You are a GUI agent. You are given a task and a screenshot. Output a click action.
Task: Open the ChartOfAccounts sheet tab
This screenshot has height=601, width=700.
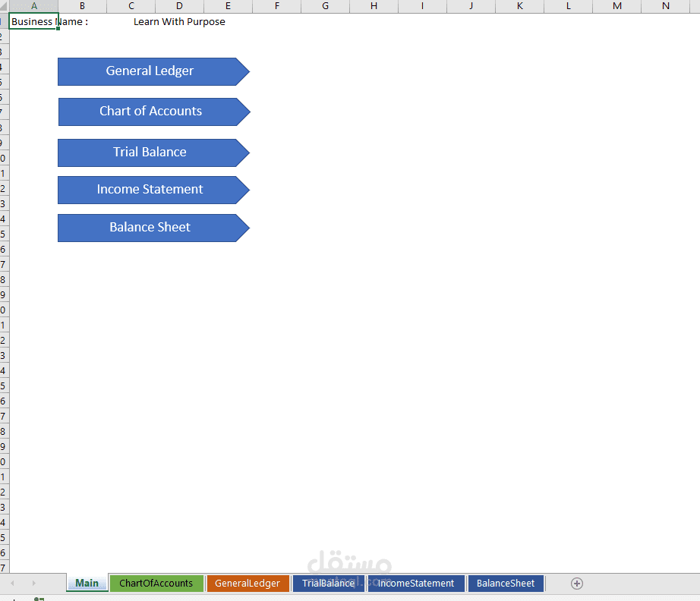coord(156,583)
